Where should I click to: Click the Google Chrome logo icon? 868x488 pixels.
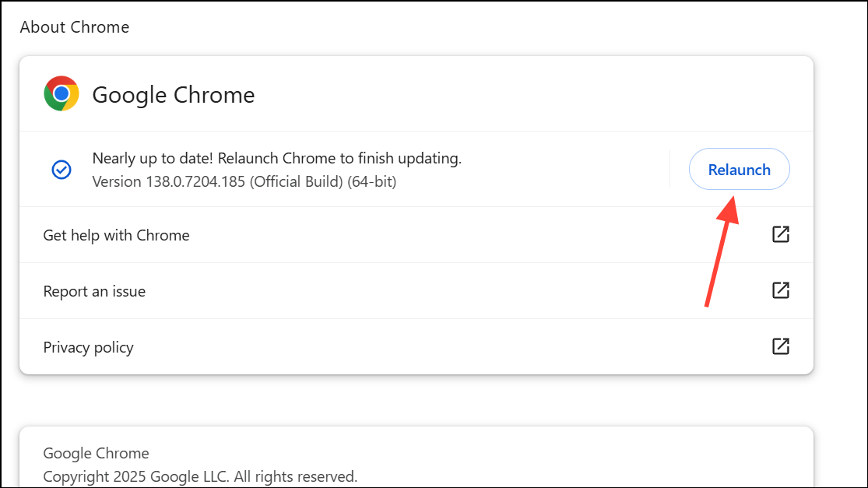point(61,93)
